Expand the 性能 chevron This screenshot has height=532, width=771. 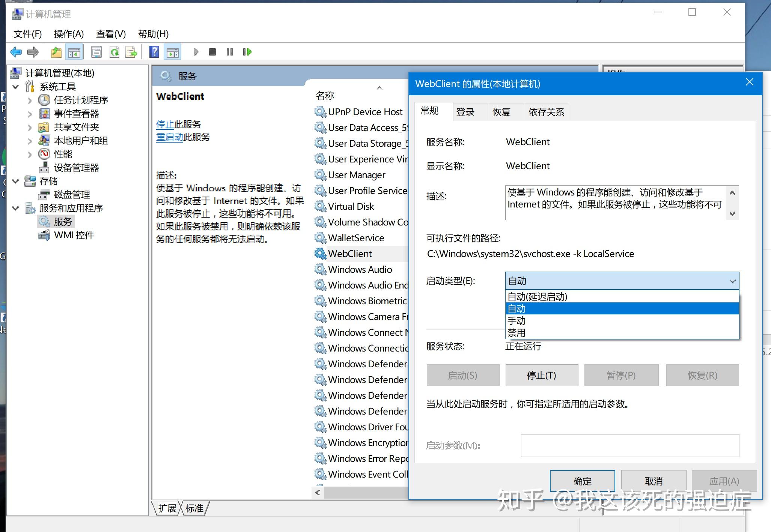click(30, 154)
